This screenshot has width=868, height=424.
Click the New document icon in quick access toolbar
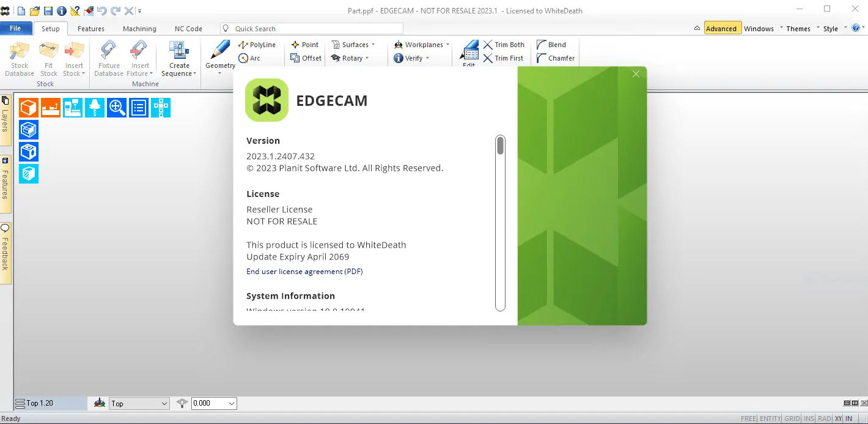(21, 10)
